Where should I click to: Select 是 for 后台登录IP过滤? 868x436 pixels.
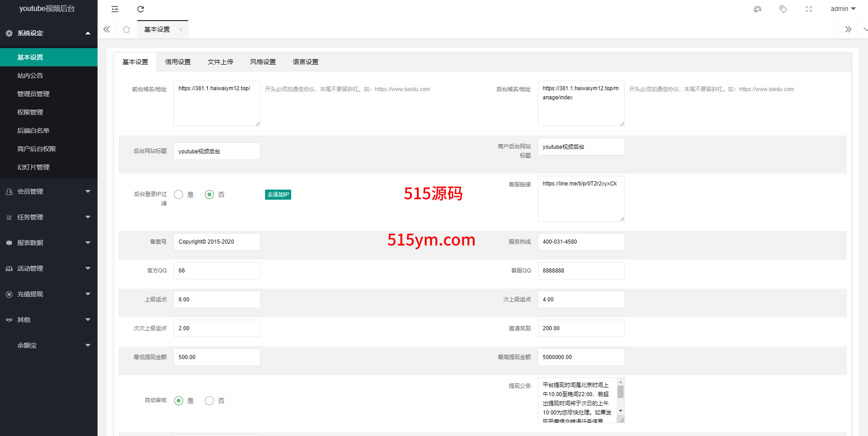pyautogui.click(x=179, y=195)
